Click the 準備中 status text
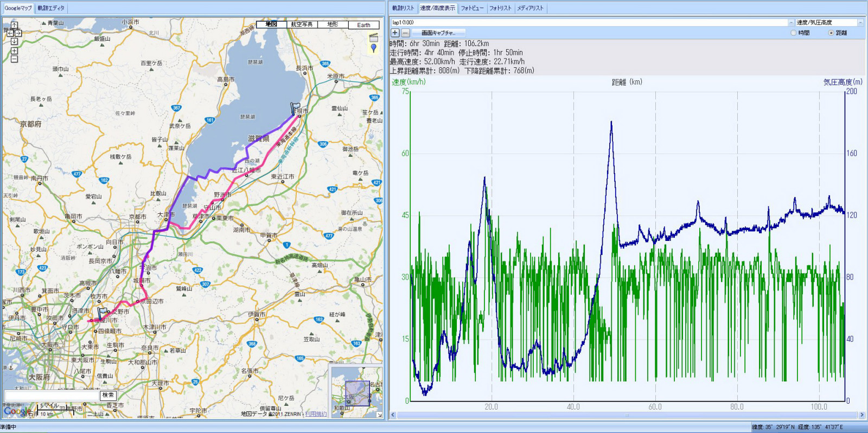The width and height of the screenshot is (868, 433). (x=8, y=427)
